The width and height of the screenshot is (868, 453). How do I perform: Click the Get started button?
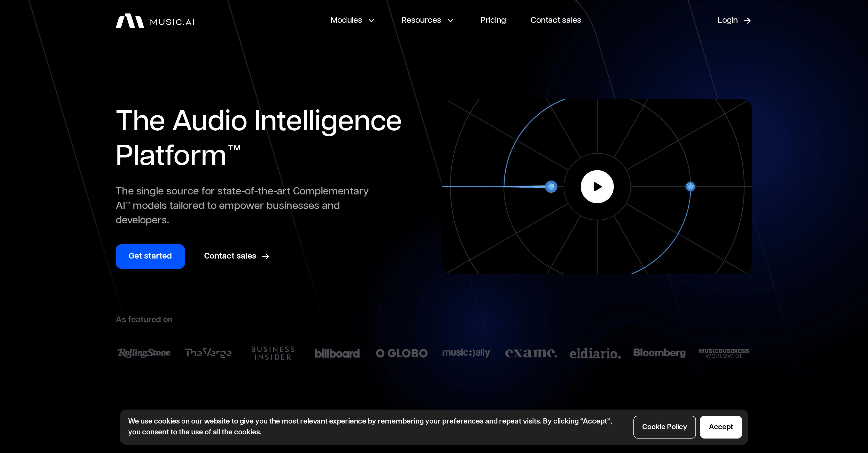coord(150,256)
